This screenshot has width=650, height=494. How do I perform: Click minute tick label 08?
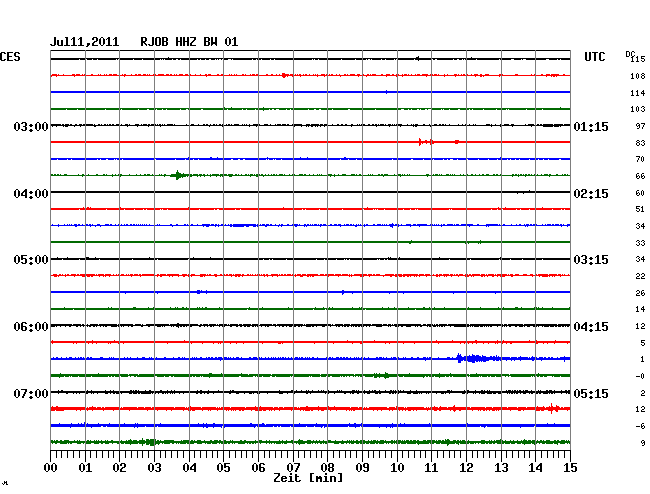327,468
